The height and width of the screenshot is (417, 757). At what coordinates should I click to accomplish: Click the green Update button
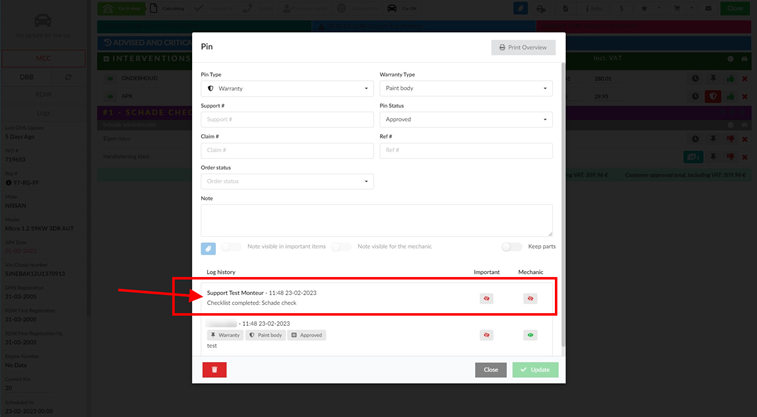(535, 369)
